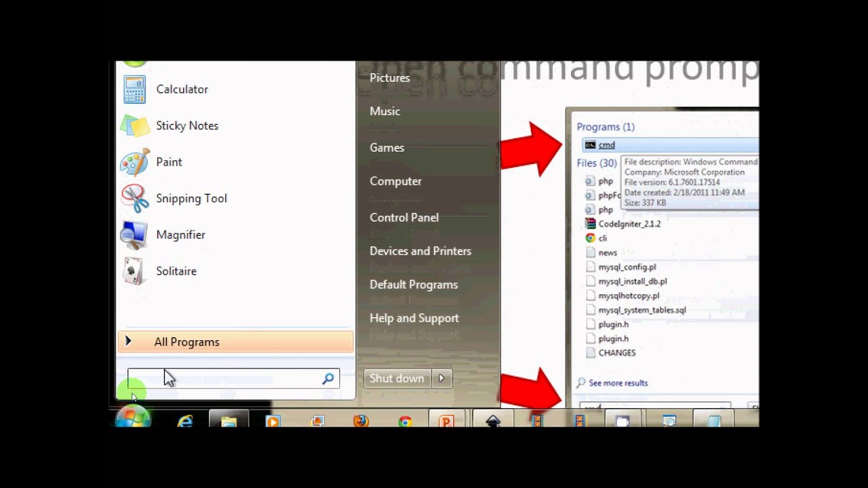The image size is (868, 488).
Task: Open Computer from the Start menu
Action: point(395,181)
